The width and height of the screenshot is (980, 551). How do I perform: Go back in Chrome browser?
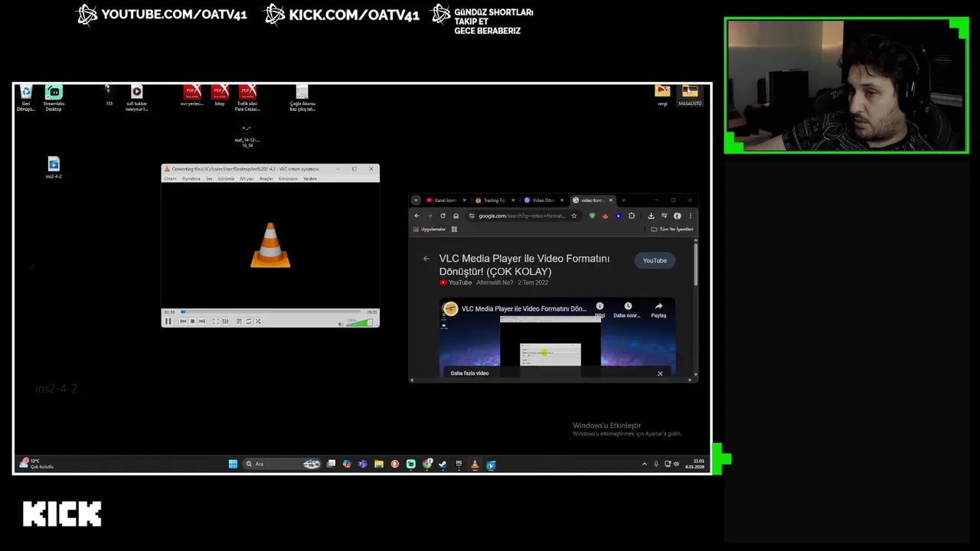tap(416, 216)
